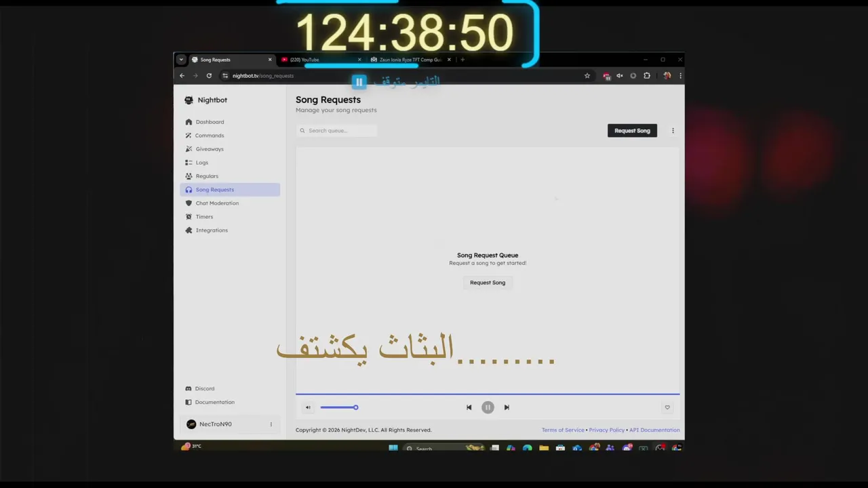Open the Chrome three-dot menu
The width and height of the screenshot is (868, 488).
click(x=680, y=76)
